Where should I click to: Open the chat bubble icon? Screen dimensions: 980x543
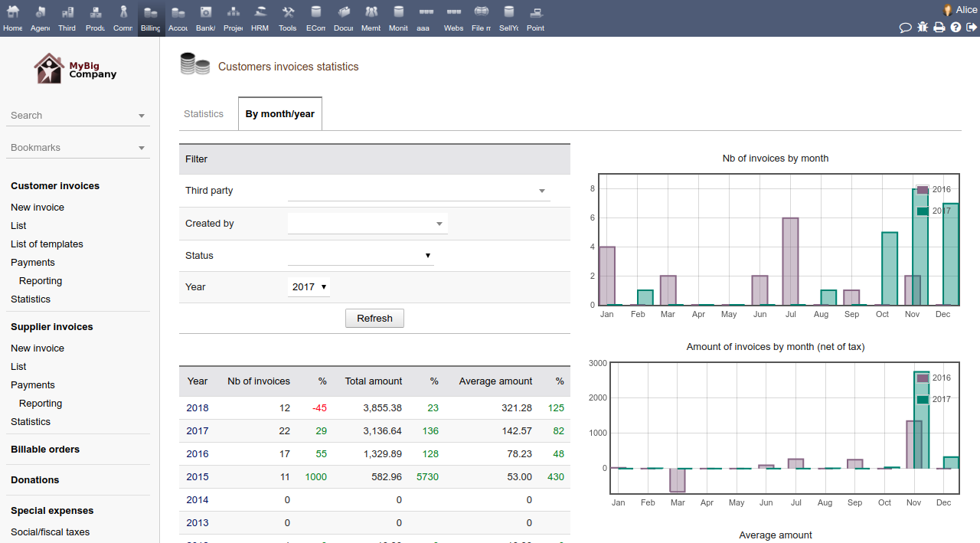[905, 28]
